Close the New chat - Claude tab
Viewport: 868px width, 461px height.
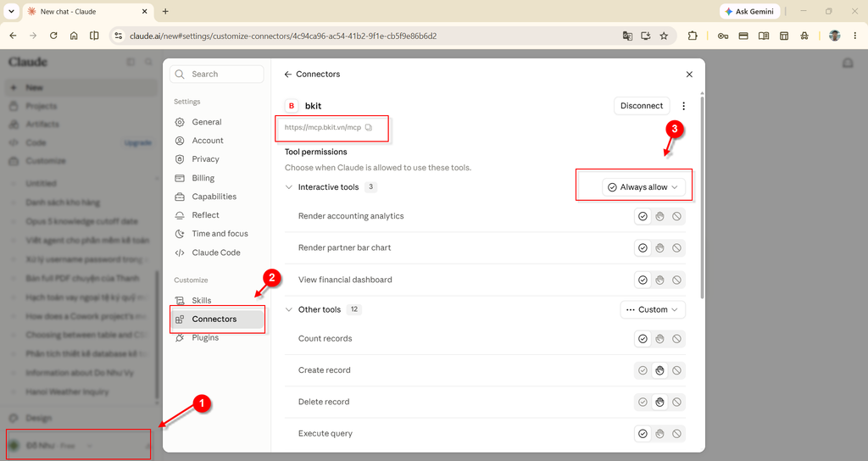pos(144,11)
